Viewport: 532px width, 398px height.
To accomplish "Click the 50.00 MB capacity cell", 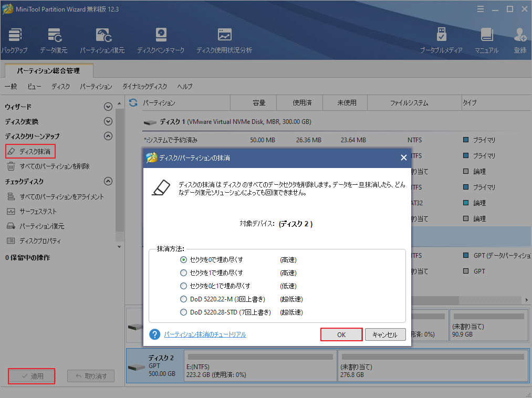I will pyautogui.click(x=263, y=140).
